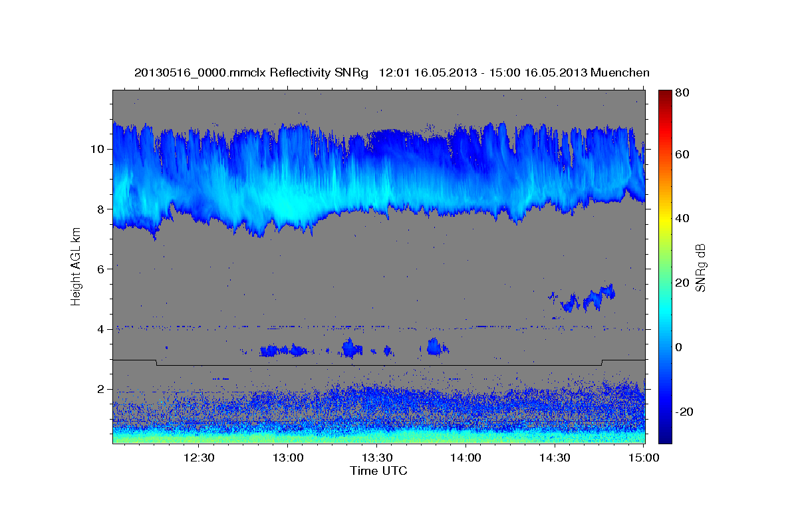This screenshot has height=532, width=798.
Task: Click the 12:30 time tick label
Action: point(199,458)
